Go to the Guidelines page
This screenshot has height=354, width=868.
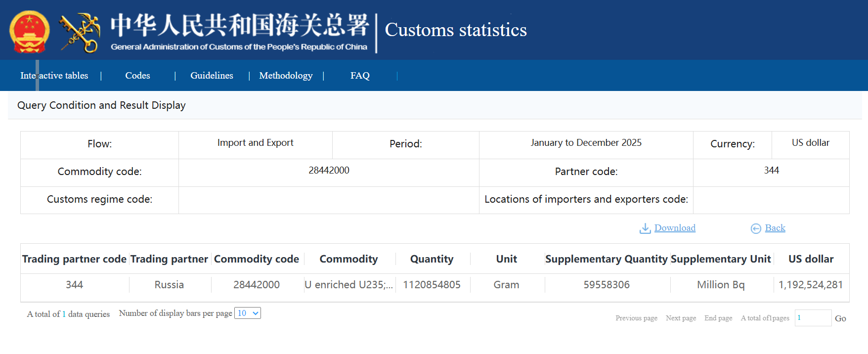click(212, 76)
